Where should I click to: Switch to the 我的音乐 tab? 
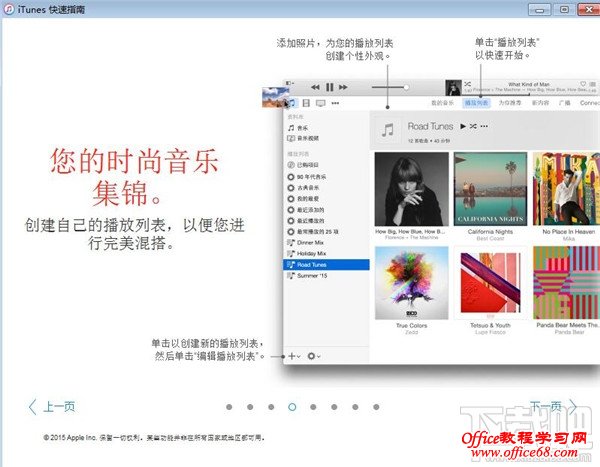(x=442, y=103)
